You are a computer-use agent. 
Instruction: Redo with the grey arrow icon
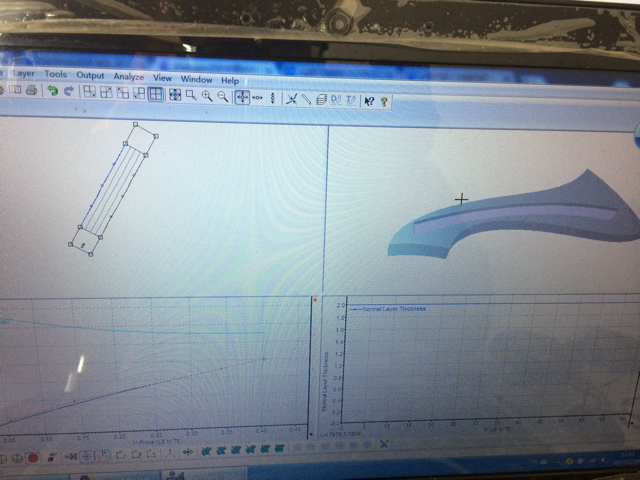click(x=69, y=91)
